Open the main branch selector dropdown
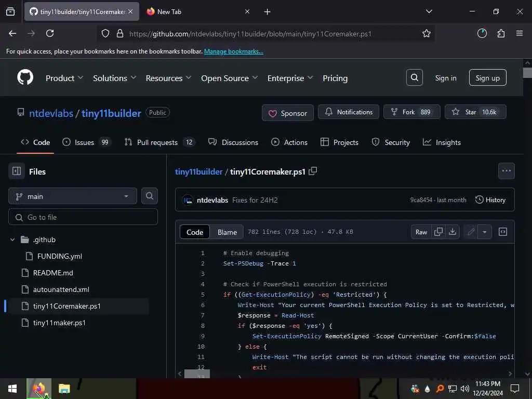The width and height of the screenshot is (532, 399). click(73, 196)
